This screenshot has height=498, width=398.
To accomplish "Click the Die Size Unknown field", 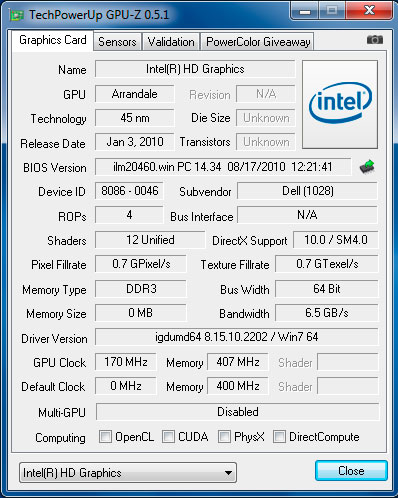I will point(266,118).
